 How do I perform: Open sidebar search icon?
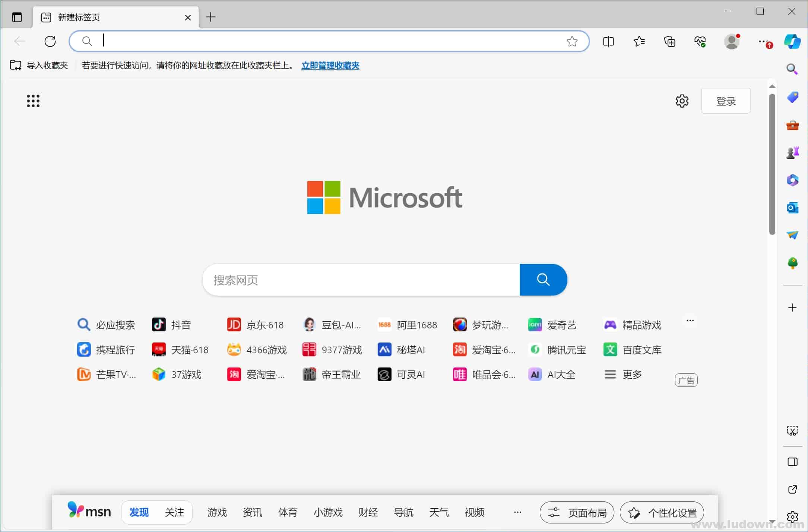point(792,69)
